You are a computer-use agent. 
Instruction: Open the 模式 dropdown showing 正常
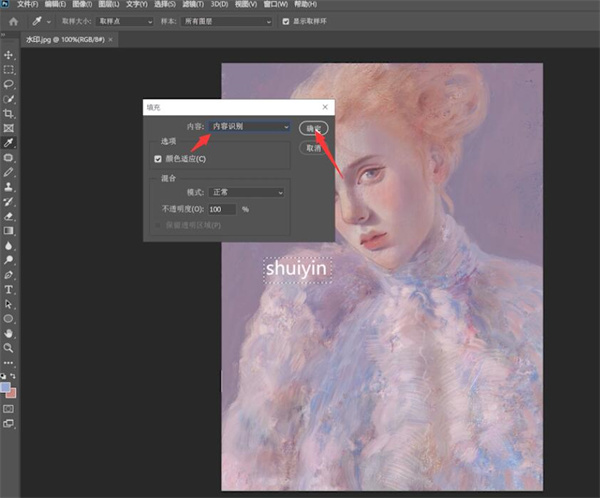click(246, 192)
